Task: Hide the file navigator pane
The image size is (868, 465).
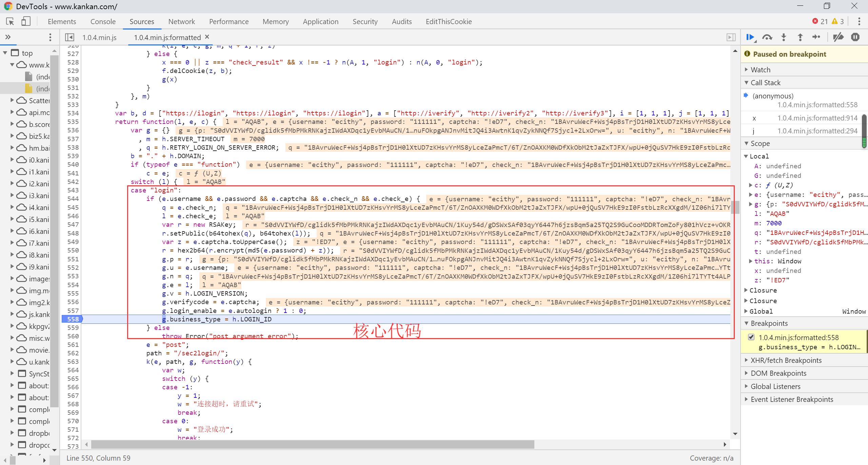Action: (70, 37)
